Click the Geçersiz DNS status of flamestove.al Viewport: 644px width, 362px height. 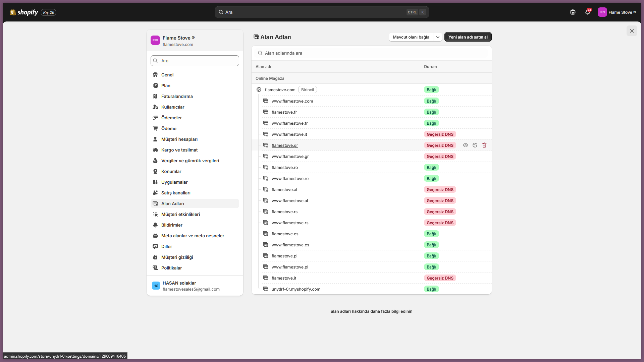click(440, 189)
